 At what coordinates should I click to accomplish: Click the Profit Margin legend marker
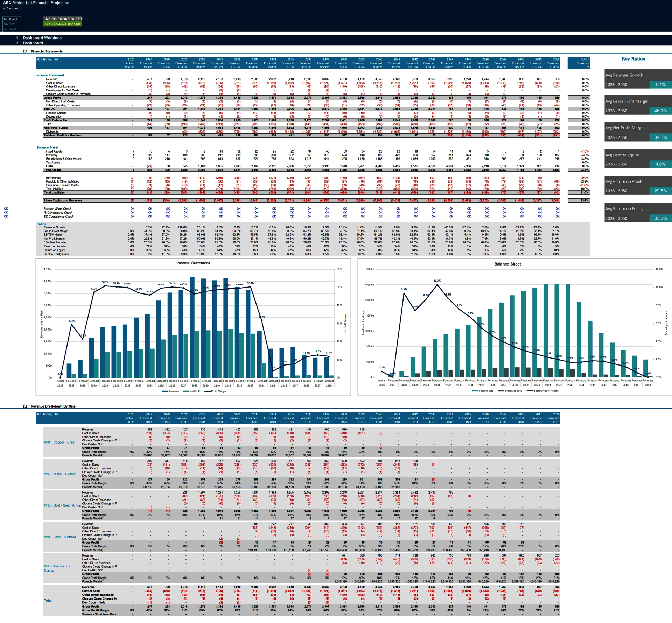click(x=211, y=391)
